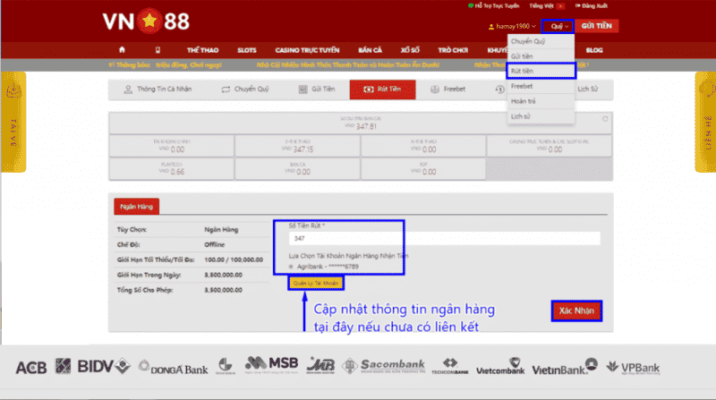Open XỔ SỐ in the navigation bar
This screenshot has height=400, width=716.
pyautogui.click(x=410, y=50)
